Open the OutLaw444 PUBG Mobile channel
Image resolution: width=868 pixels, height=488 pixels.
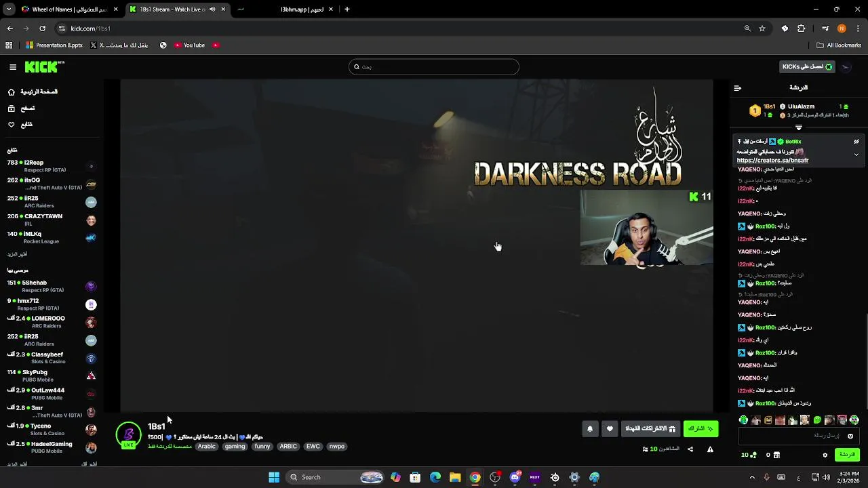[51, 394]
